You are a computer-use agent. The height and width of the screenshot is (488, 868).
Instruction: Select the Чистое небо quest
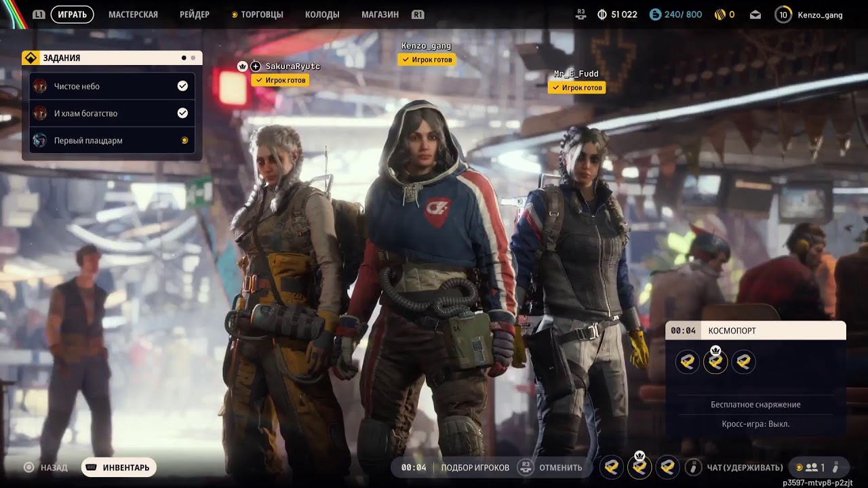tap(112, 86)
